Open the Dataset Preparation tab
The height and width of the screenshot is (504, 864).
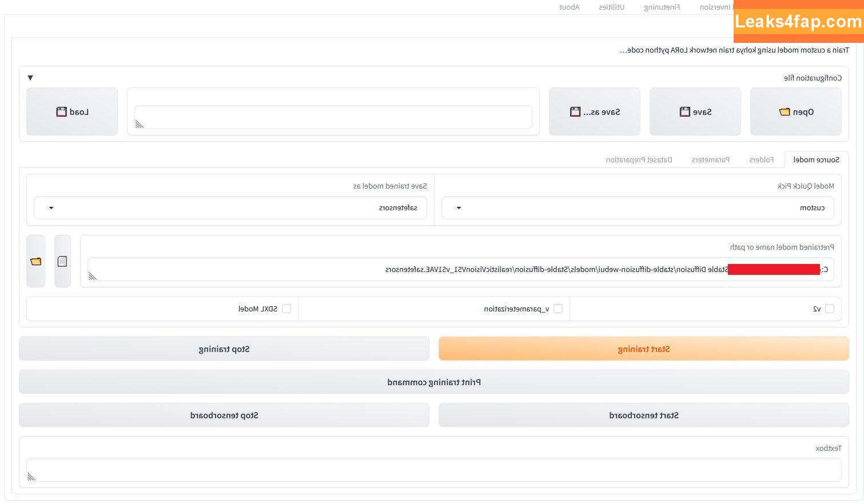coord(639,159)
